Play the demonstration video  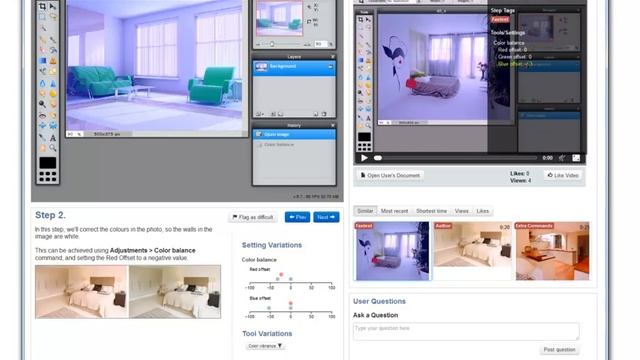click(x=364, y=158)
